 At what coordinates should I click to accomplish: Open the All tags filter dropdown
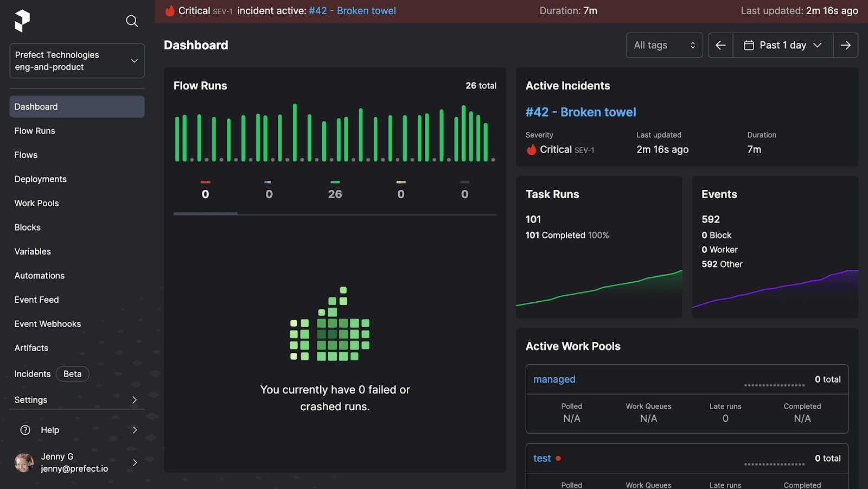[x=664, y=45]
